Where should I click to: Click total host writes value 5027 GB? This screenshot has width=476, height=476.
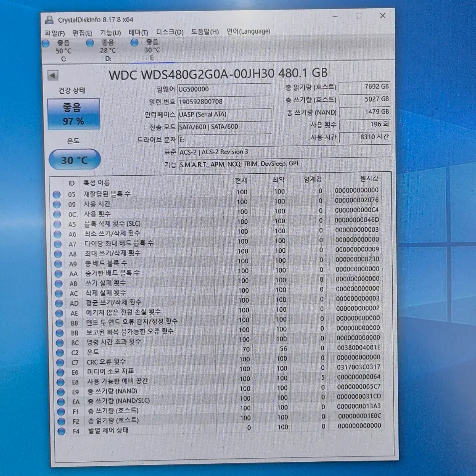pyautogui.click(x=365, y=99)
